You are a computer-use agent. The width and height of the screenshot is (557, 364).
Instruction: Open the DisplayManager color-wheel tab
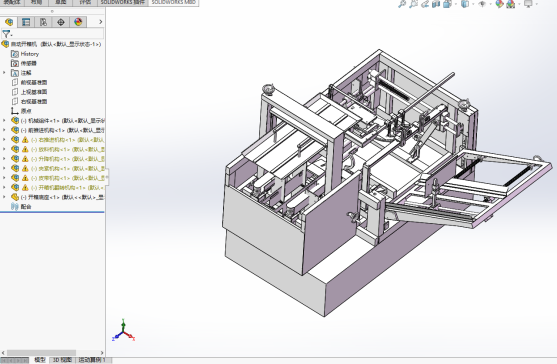coord(78,22)
